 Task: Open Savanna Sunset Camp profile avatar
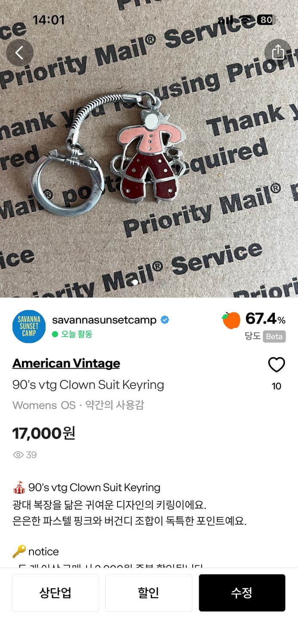click(29, 326)
